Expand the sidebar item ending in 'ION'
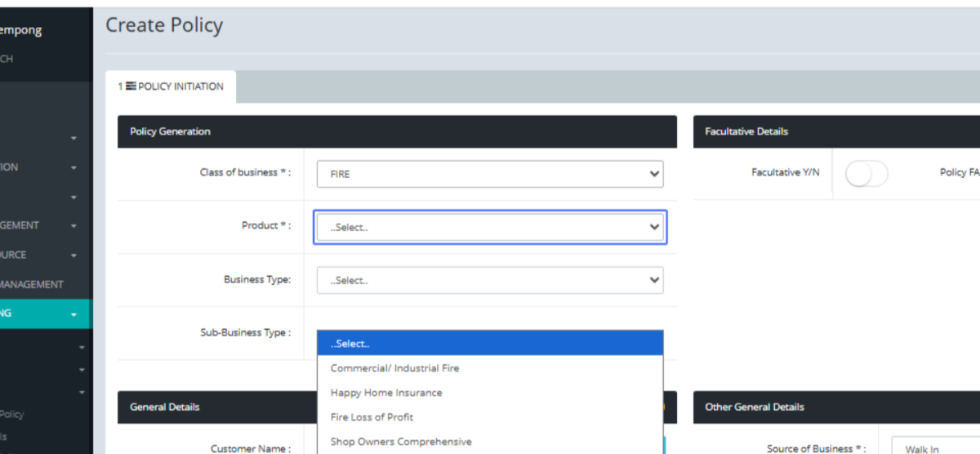980x454 pixels. tap(73, 167)
